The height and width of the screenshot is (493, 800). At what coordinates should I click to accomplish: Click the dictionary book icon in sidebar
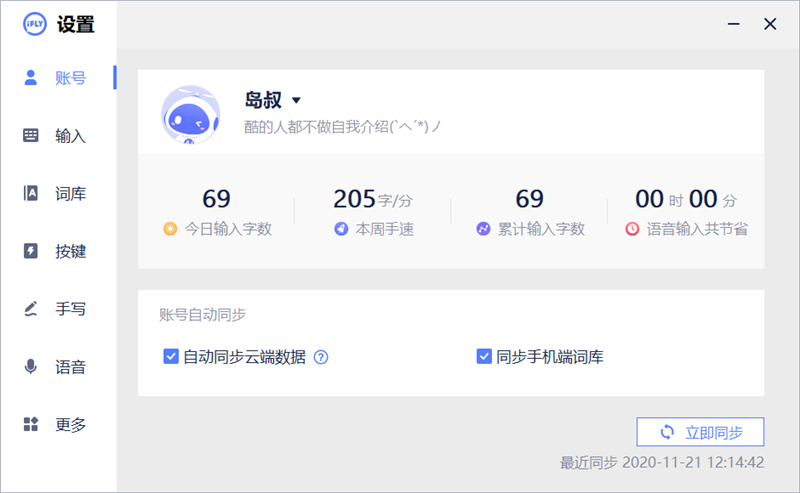pyautogui.click(x=31, y=193)
